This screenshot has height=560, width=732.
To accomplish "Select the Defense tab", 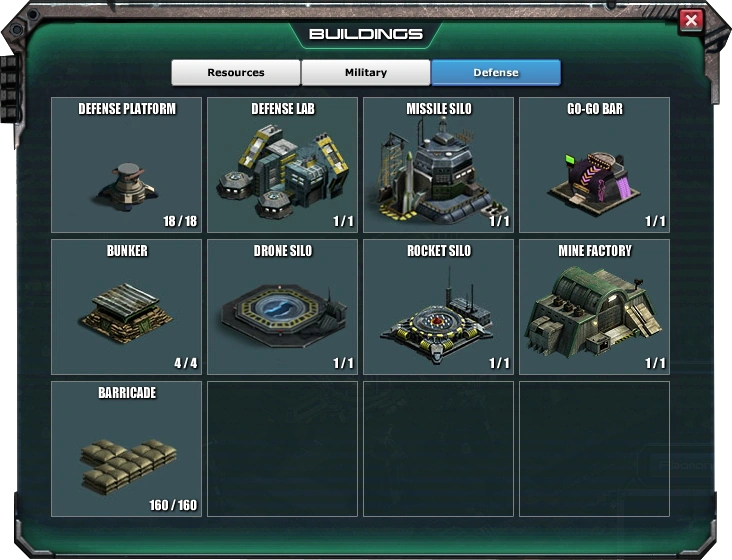I will coord(496,72).
